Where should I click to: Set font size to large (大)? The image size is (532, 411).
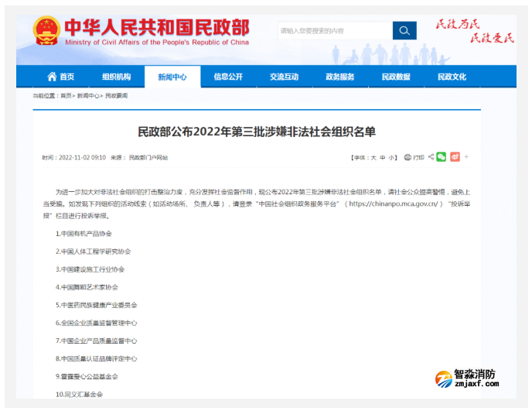click(373, 157)
